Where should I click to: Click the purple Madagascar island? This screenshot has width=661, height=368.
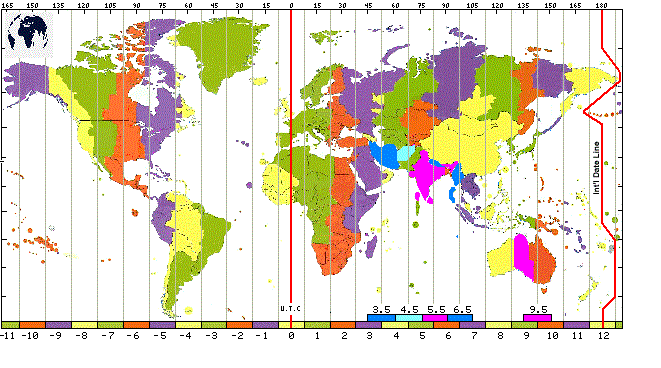pos(371,247)
